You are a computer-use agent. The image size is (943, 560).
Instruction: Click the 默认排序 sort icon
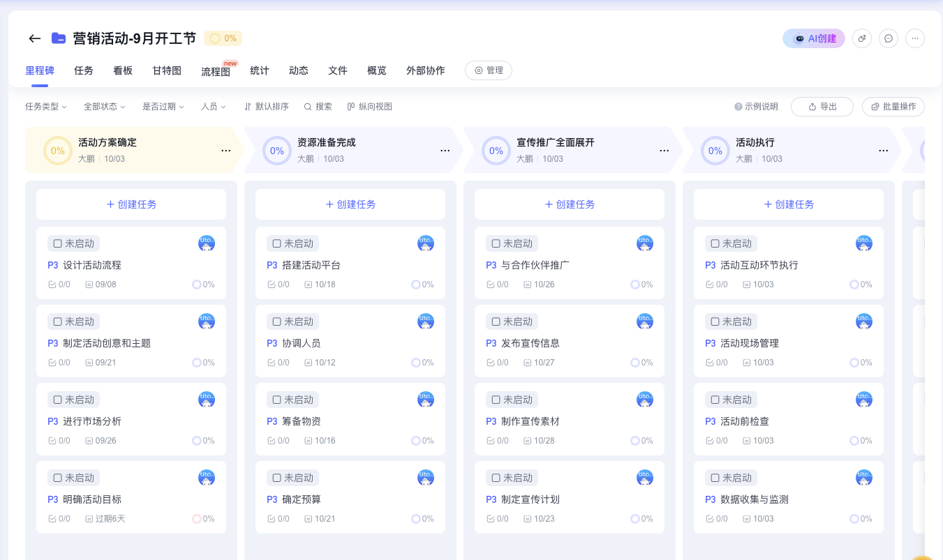(x=249, y=106)
